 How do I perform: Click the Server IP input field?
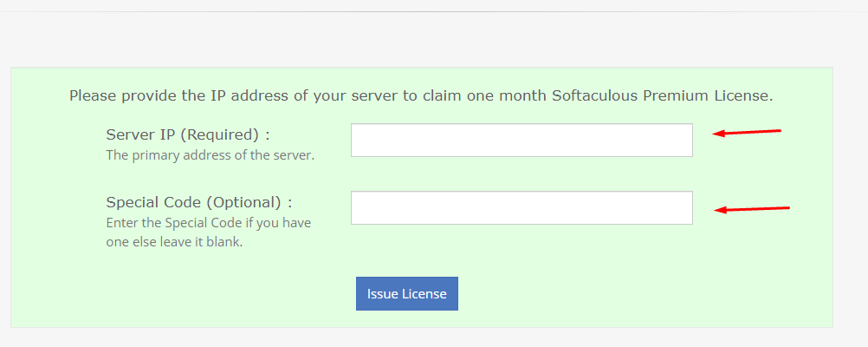[x=521, y=141]
